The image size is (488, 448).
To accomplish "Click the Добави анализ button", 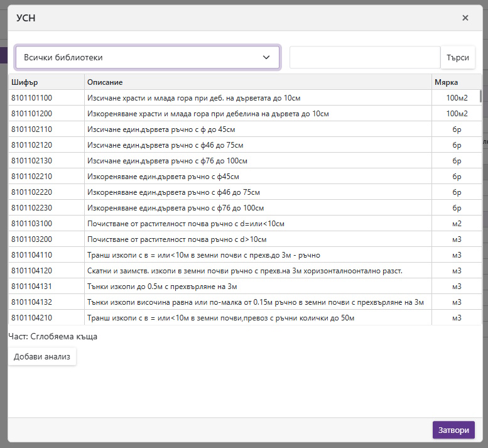I will click(x=42, y=357).
